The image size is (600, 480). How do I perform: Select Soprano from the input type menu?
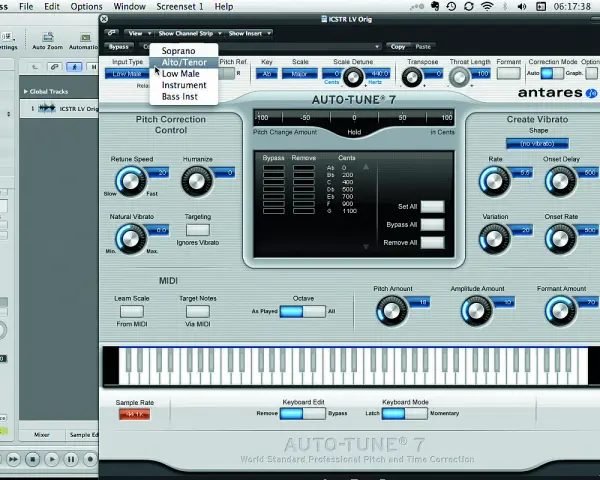[x=184, y=51]
